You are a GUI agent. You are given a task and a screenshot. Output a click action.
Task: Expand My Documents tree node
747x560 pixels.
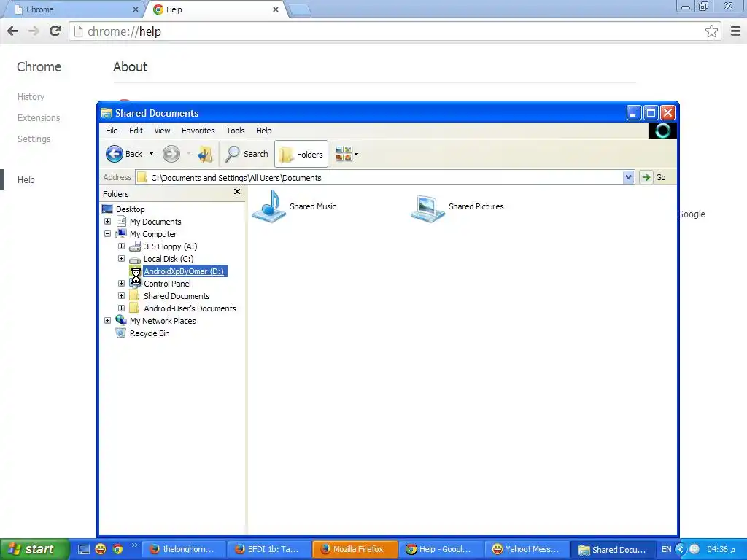[108, 222]
